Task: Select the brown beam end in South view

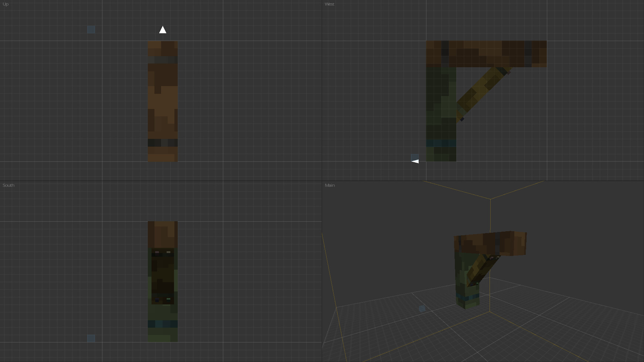Action: coord(163,235)
